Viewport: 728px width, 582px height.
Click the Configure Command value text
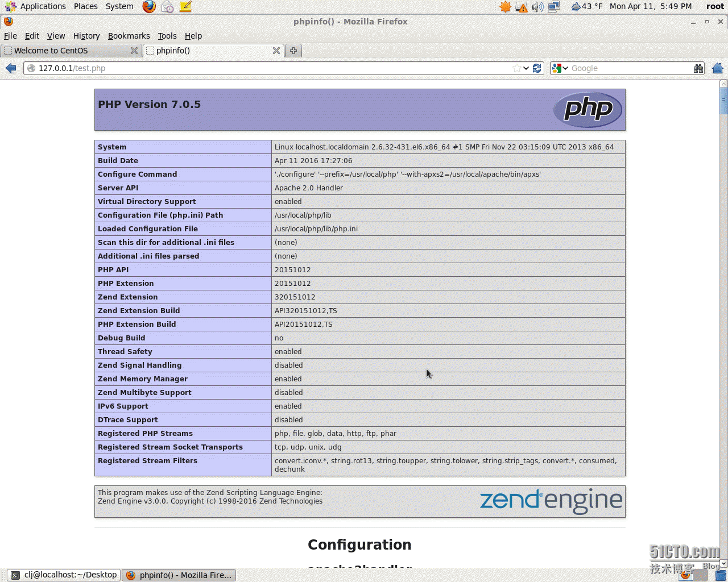[408, 174]
